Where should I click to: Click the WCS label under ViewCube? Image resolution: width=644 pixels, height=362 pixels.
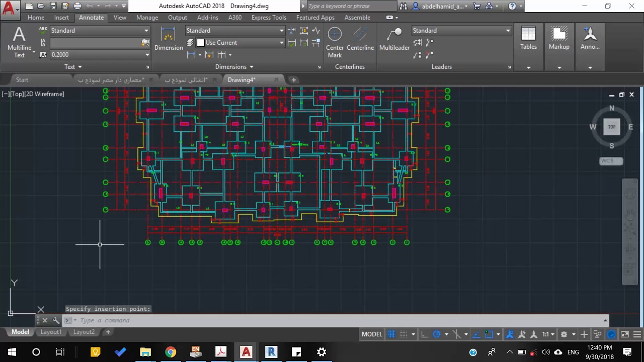pyautogui.click(x=611, y=161)
